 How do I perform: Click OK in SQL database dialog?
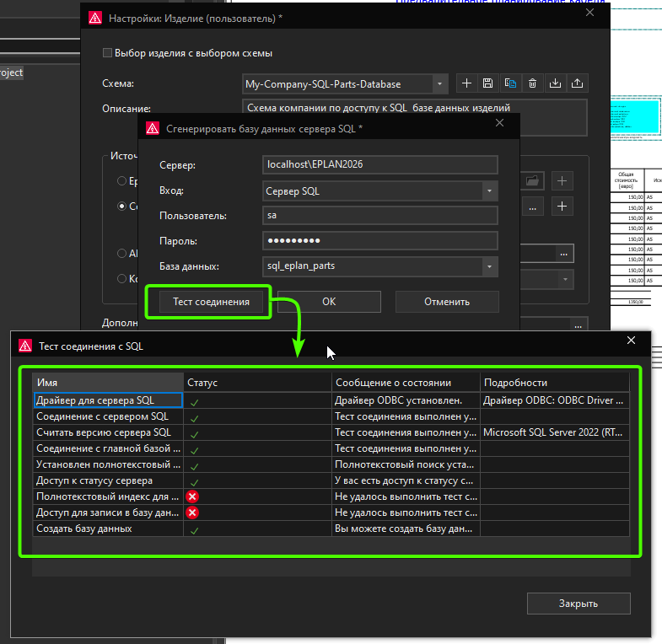(329, 302)
